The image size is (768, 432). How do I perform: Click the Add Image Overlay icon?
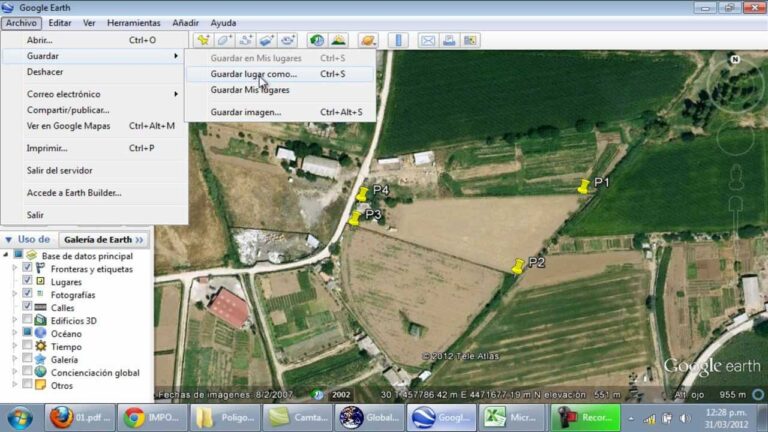click(x=267, y=40)
